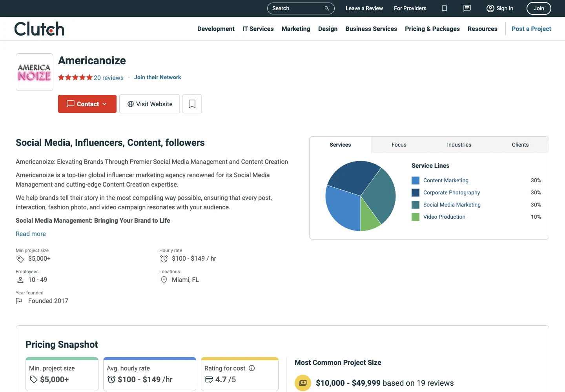Click the Video Production service link
Viewport: 565px width, 392px height.
(444, 217)
